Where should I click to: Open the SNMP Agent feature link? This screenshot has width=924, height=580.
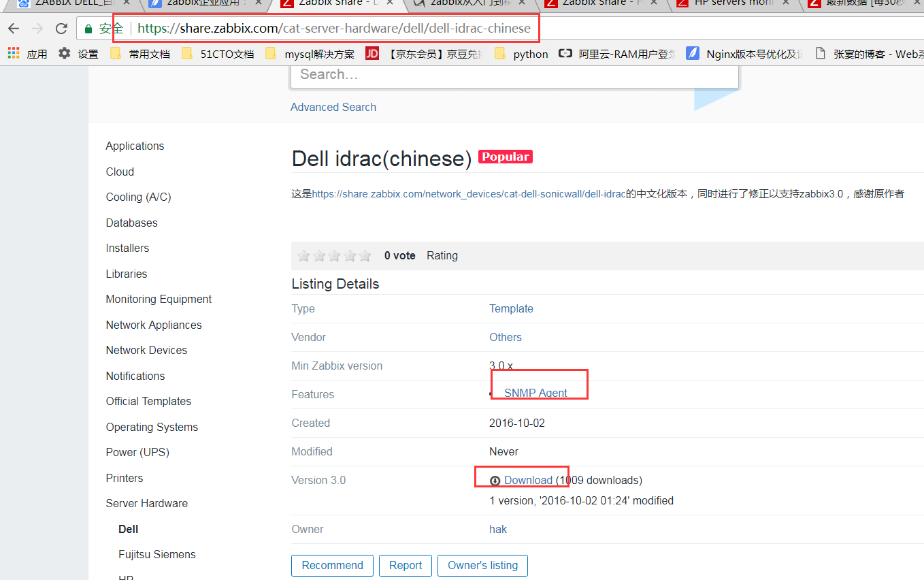[x=535, y=393]
